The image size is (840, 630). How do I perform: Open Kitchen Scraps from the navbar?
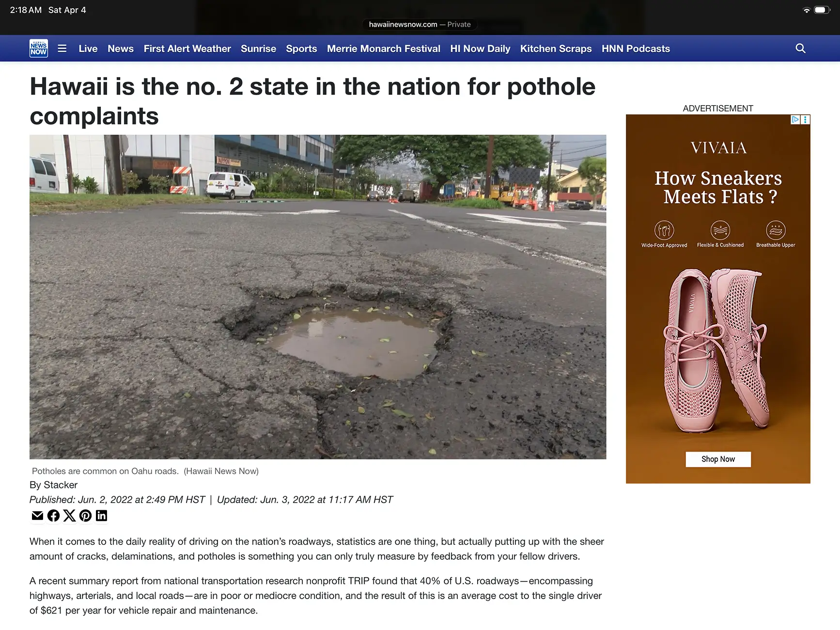556,48
